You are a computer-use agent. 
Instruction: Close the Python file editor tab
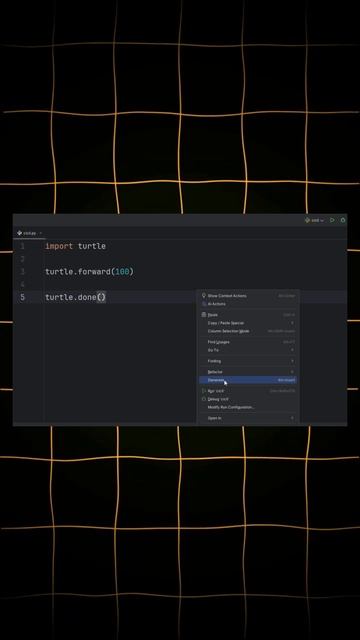40,233
